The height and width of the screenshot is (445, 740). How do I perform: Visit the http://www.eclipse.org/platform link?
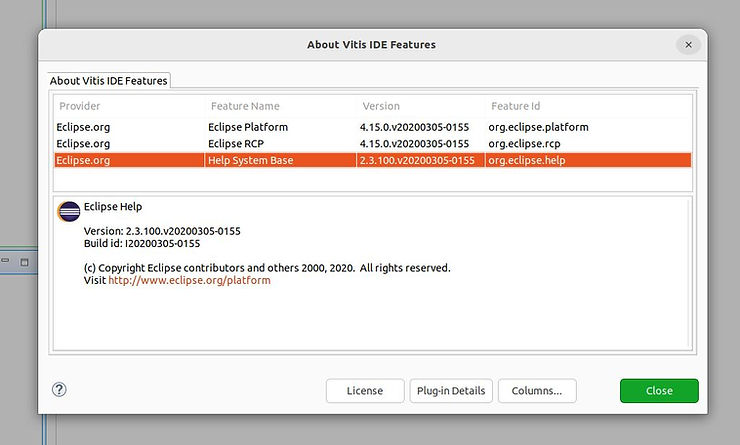click(190, 280)
